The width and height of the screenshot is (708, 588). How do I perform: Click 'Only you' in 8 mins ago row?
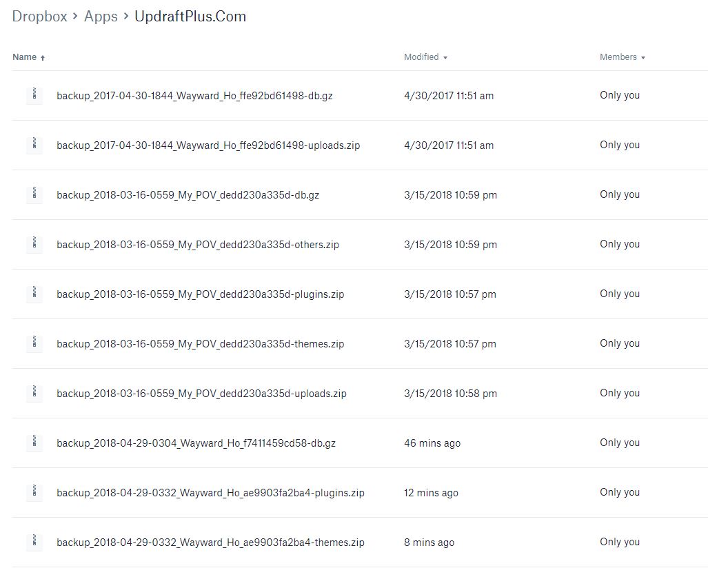coord(620,543)
